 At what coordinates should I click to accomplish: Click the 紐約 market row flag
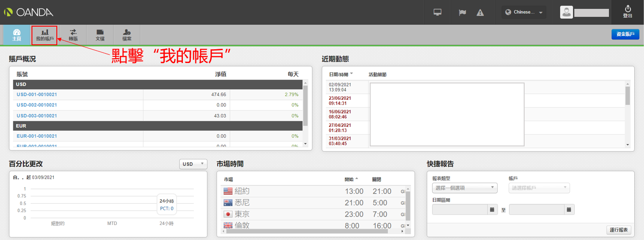point(228,191)
